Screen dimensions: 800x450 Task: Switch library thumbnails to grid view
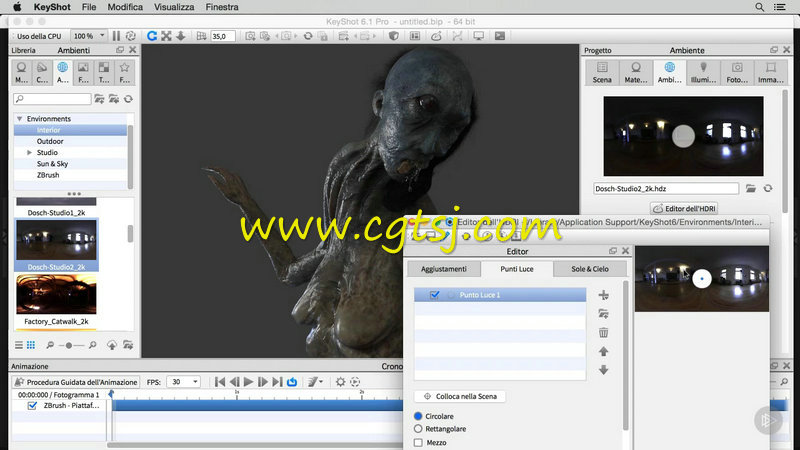click(31, 345)
